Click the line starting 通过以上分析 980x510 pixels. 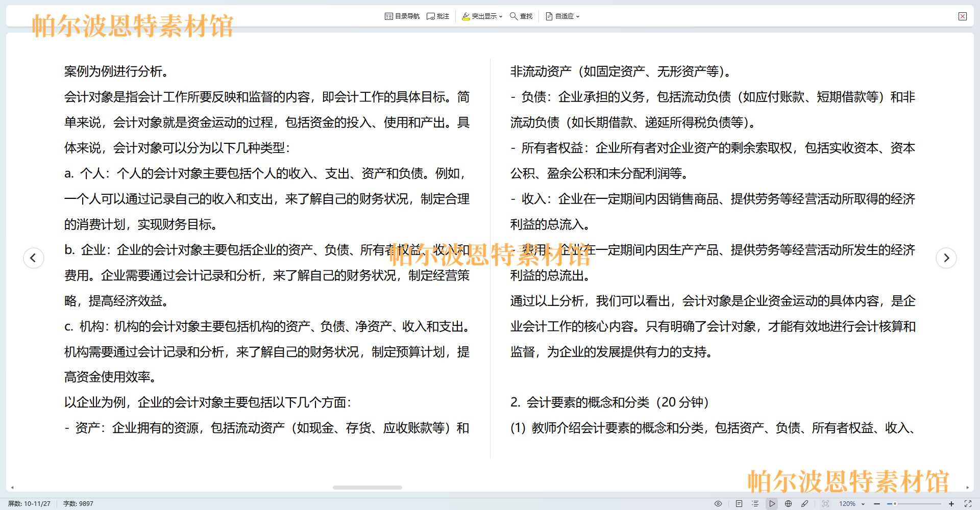713,301
